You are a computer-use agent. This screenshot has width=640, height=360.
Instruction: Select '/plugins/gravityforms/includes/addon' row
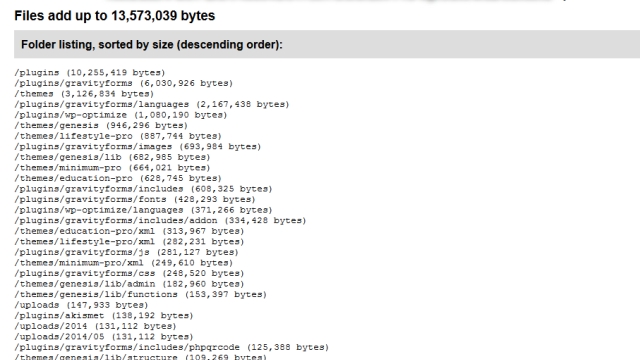pyautogui.click(x=160, y=221)
